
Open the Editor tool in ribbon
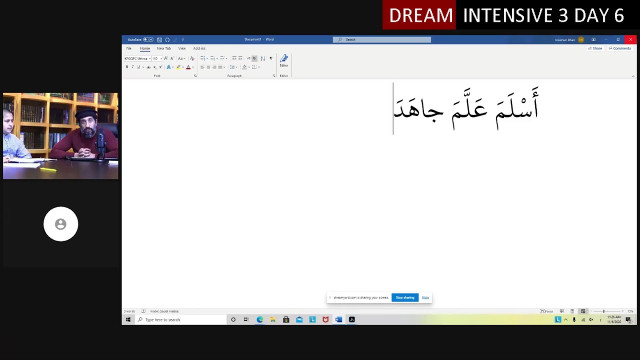[284, 61]
